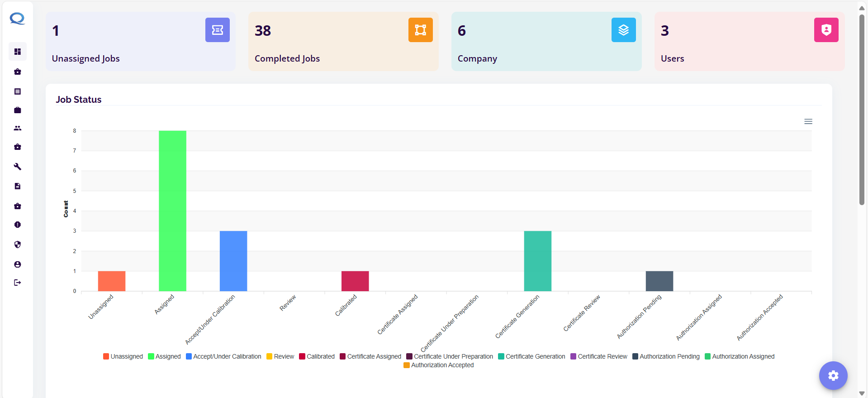Image resolution: width=868 pixels, height=398 pixels.
Task: Click the Unassigned orange legend color marker
Action: tap(106, 356)
